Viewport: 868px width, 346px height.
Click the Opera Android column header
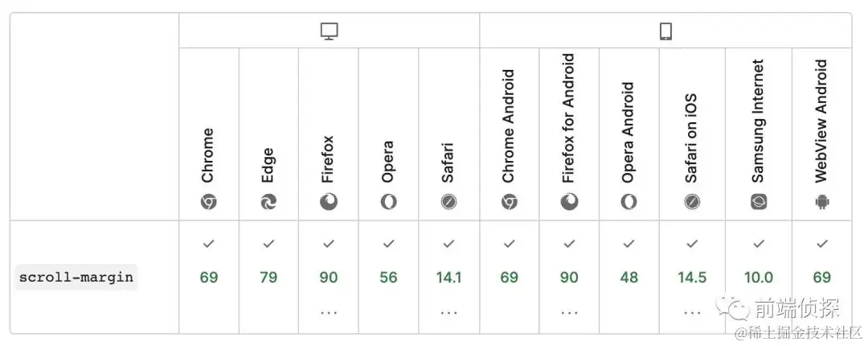coord(628,133)
